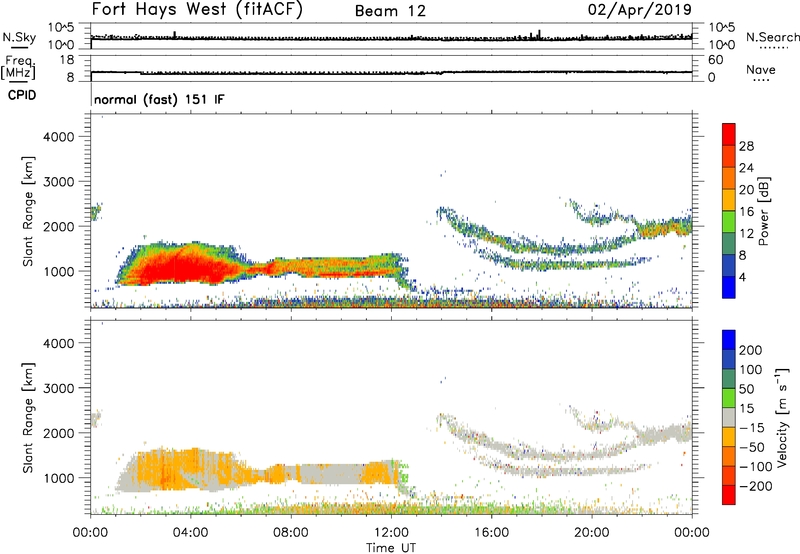This screenshot has width=800, height=554.
Task: Click the "Fort Hays West (fitACF)" plot title
Action: click(197, 10)
